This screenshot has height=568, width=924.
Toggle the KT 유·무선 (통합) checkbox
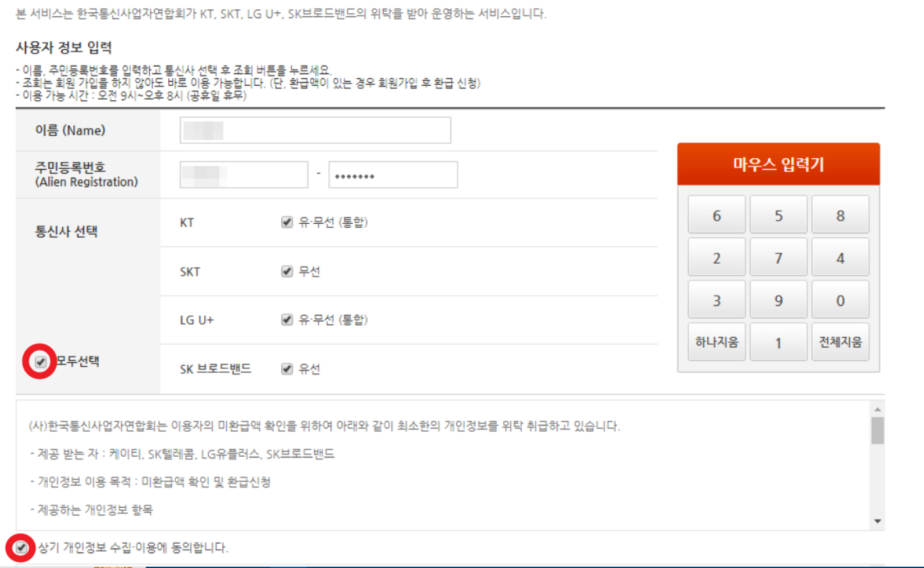tap(287, 222)
